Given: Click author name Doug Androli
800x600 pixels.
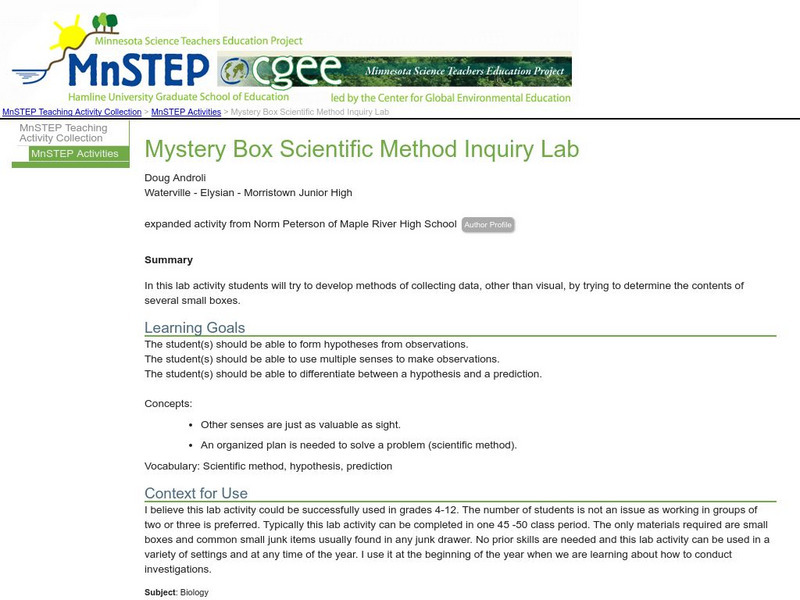Looking at the screenshot, I should (x=175, y=178).
